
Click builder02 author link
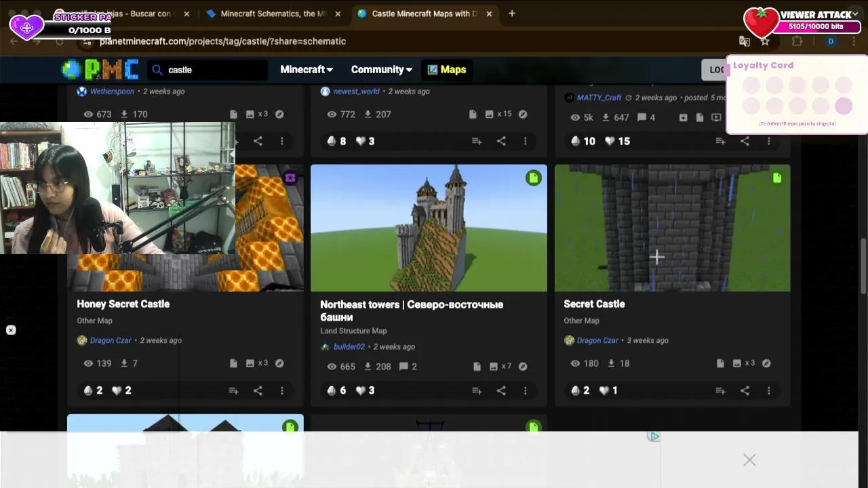click(349, 347)
